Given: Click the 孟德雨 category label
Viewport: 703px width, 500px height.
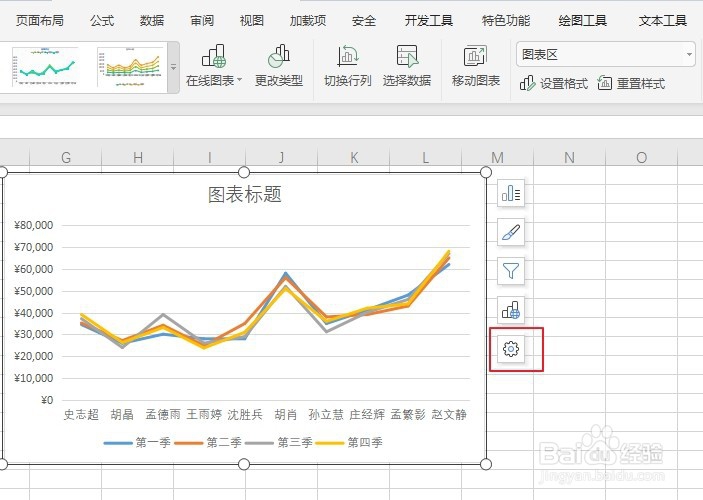Looking at the screenshot, I should click(x=163, y=414).
